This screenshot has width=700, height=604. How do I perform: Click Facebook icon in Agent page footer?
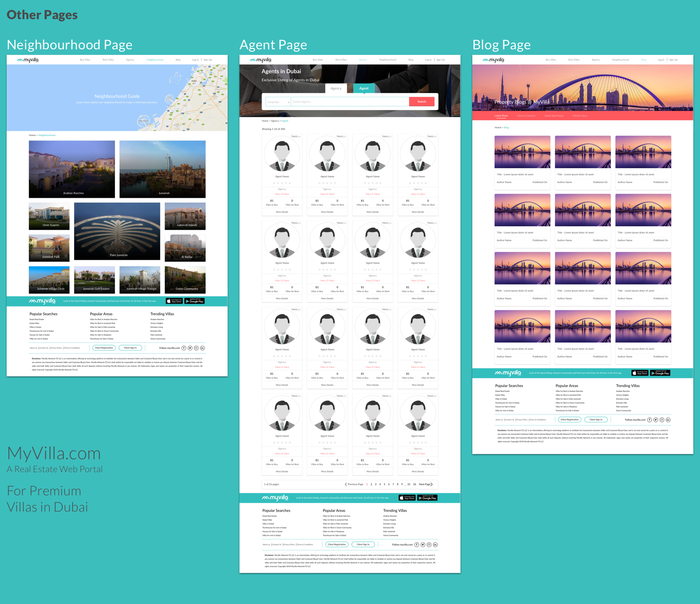coord(417,545)
